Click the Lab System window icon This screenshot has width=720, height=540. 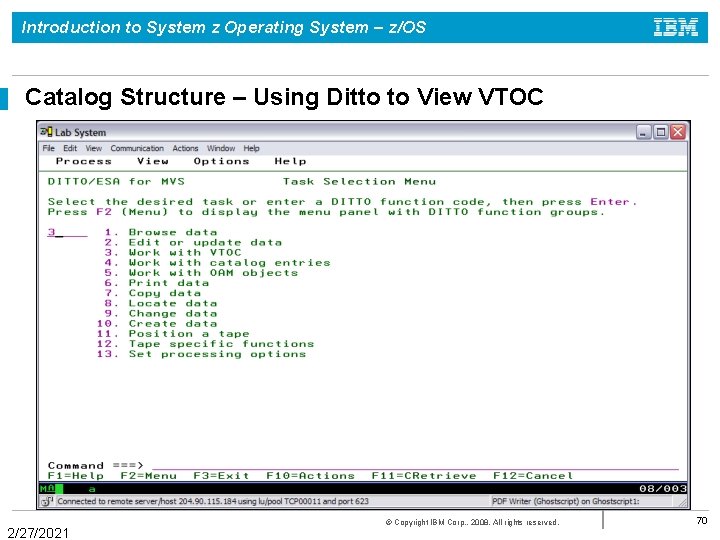(x=46, y=132)
